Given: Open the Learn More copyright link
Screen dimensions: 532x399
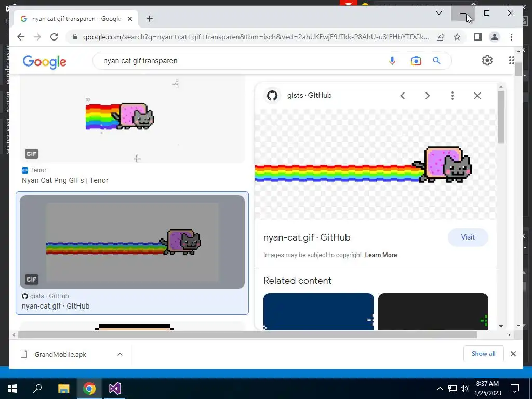Looking at the screenshot, I should point(381,255).
